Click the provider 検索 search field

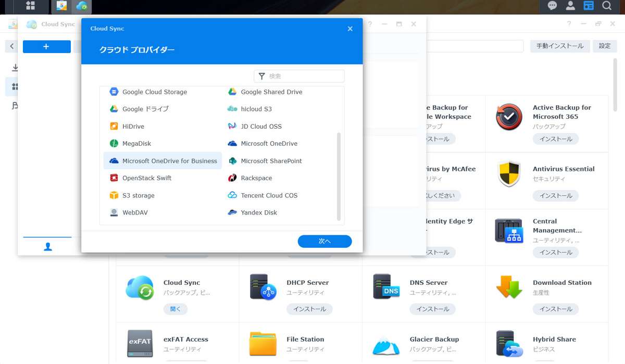[x=299, y=76]
